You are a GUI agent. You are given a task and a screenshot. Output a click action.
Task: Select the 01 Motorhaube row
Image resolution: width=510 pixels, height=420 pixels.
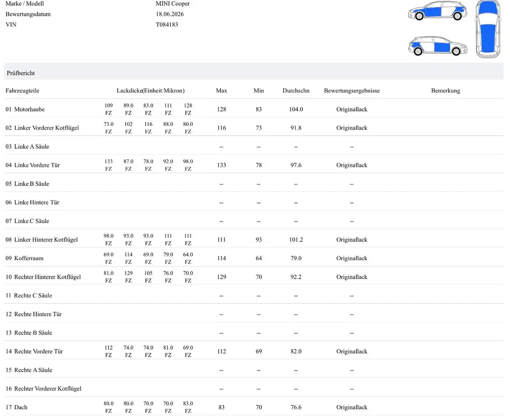point(254,109)
